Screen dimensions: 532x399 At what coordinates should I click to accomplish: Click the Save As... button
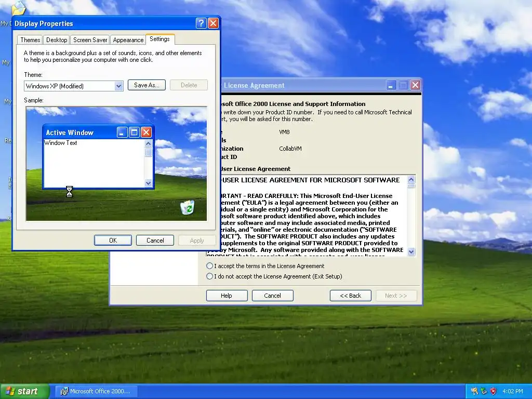[x=147, y=85]
